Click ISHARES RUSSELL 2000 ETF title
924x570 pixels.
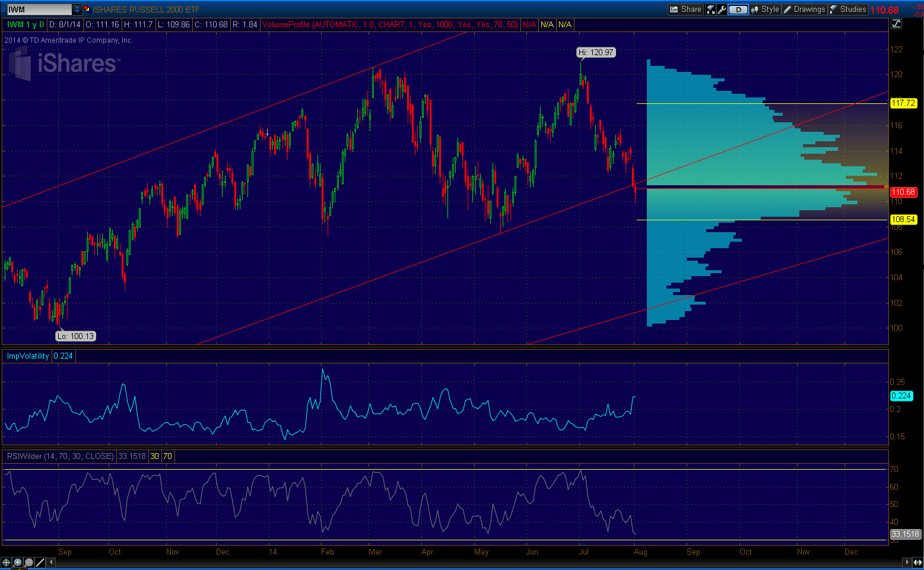tap(146, 9)
